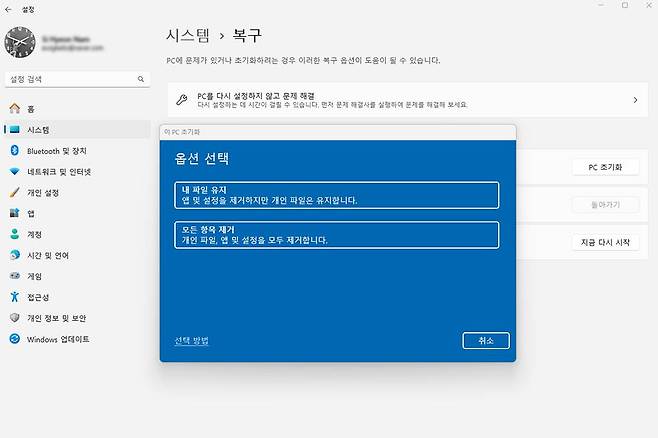This screenshot has height=438, width=658.
Task: Choose 모든 항목 제거 option
Action: (x=337, y=235)
